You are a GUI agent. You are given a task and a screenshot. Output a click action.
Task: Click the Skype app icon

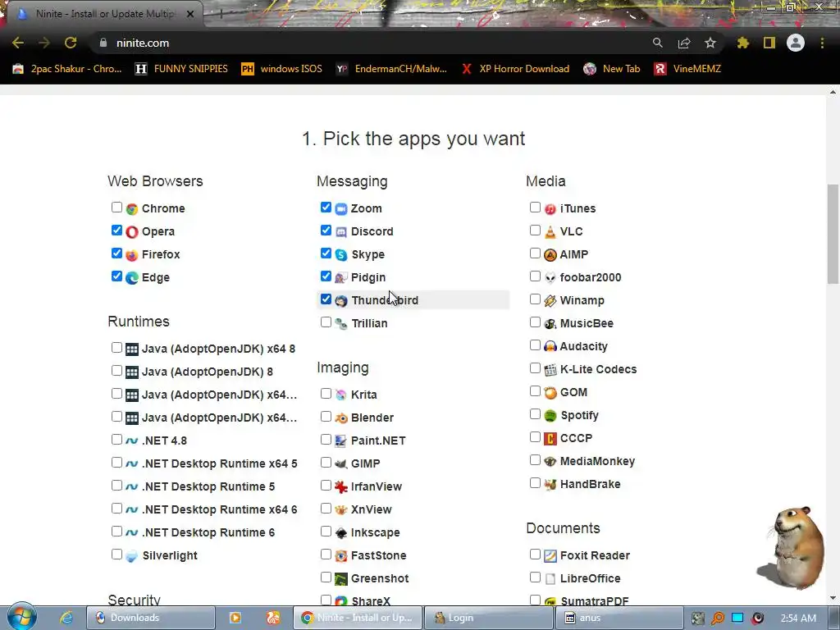click(x=341, y=255)
